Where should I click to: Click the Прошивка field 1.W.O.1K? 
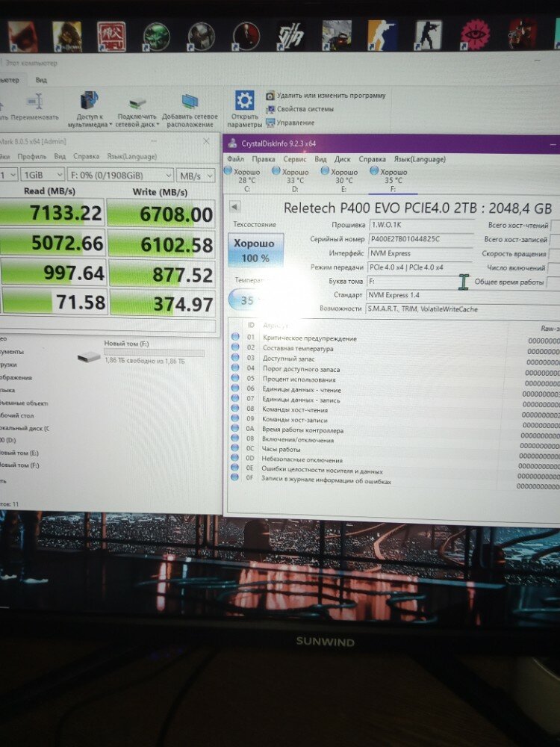click(x=421, y=225)
